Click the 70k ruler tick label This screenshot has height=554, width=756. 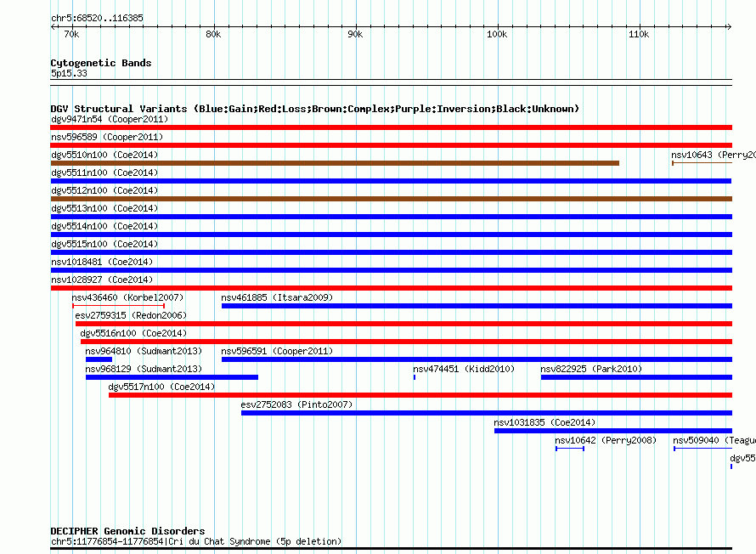click(x=71, y=35)
